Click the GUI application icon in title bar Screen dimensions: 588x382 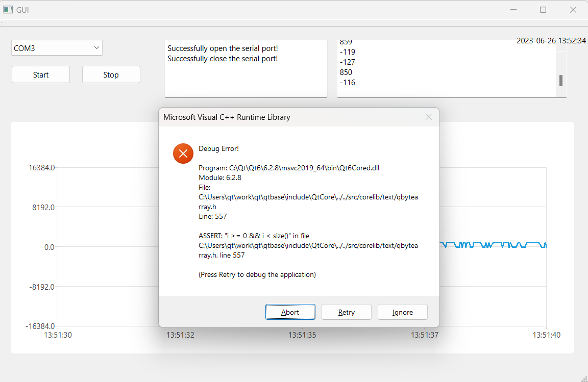click(x=7, y=9)
